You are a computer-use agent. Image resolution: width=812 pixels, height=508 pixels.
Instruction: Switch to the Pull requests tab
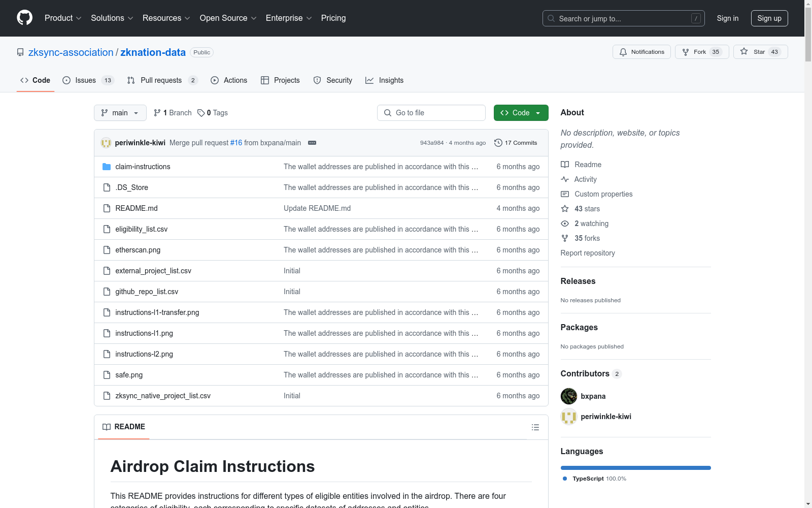[162, 80]
